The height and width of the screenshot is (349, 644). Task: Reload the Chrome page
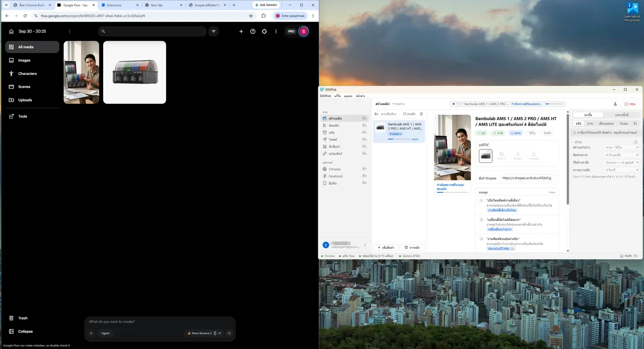(25, 16)
